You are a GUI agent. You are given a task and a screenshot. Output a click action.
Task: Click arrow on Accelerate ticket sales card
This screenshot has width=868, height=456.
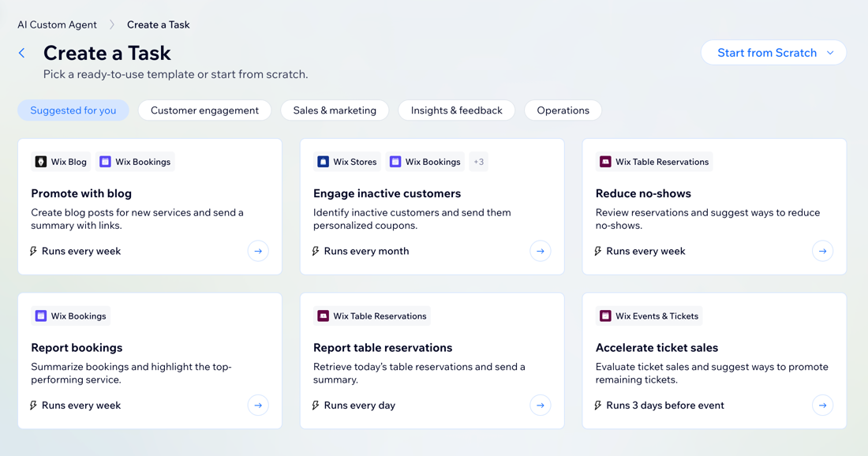click(x=822, y=406)
